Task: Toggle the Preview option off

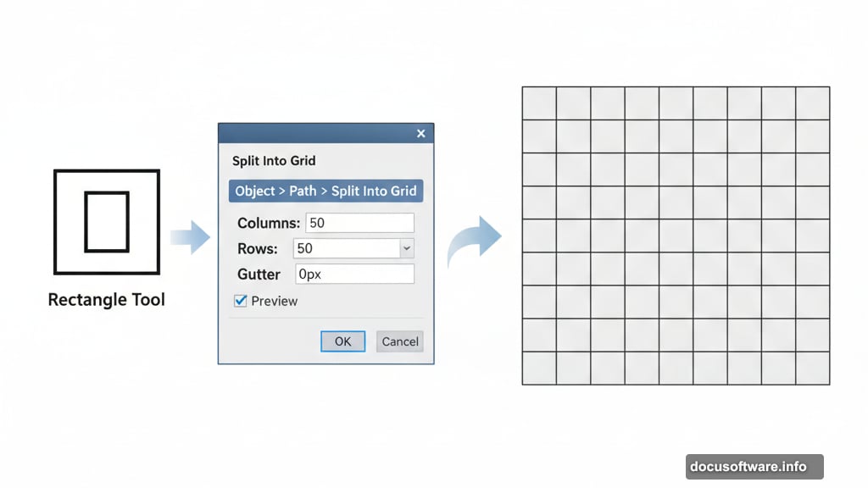Action: click(x=238, y=301)
